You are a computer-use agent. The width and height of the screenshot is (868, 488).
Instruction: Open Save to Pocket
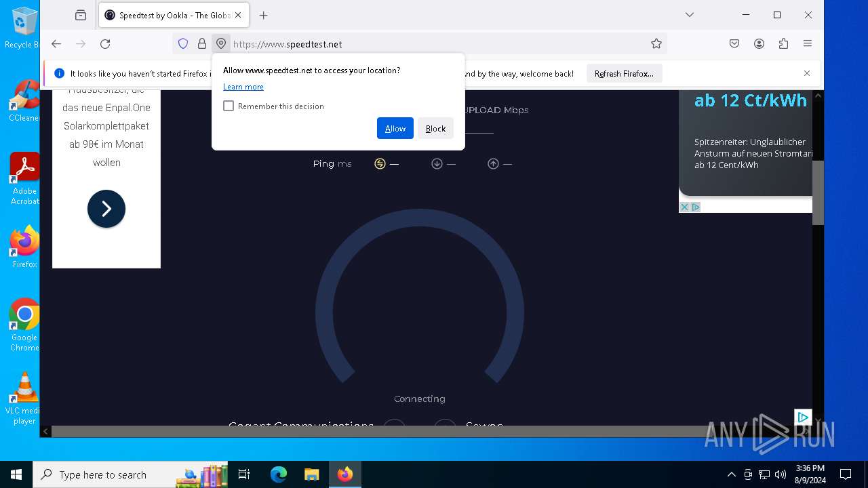734,43
